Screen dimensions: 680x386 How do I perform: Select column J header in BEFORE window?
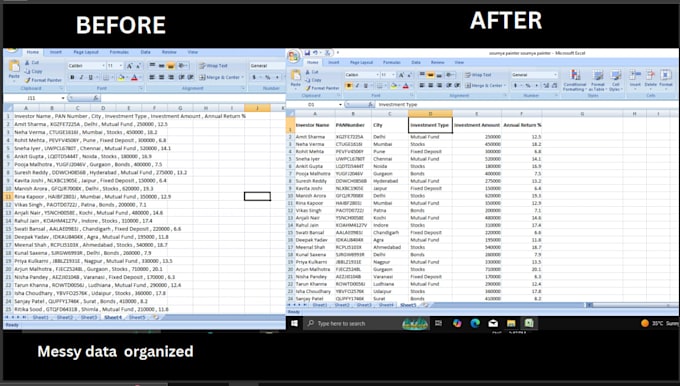point(258,108)
